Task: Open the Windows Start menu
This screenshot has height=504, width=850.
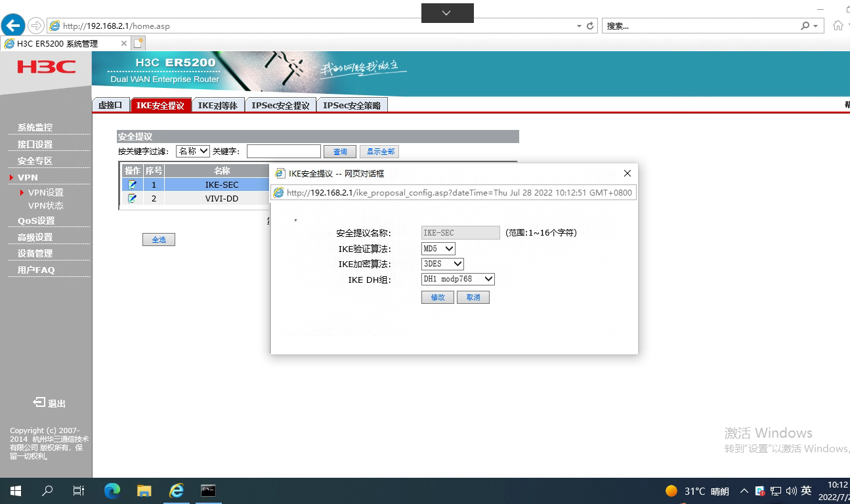Action: 16,491
